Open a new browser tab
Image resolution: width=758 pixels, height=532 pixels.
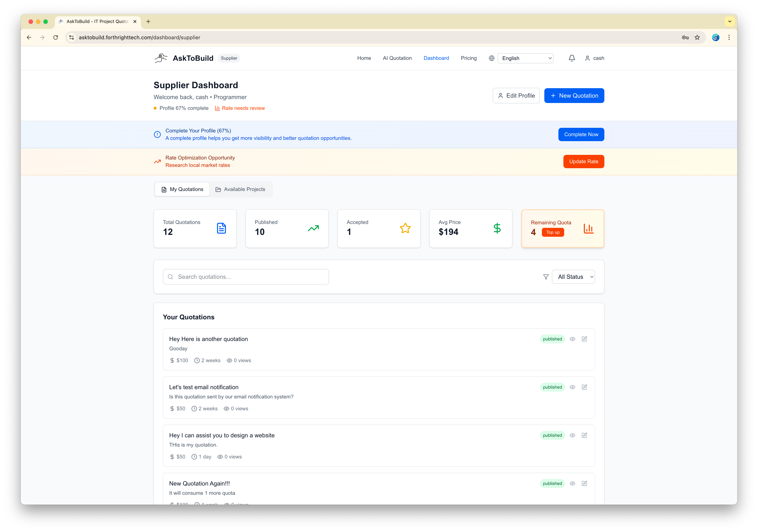(x=148, y=21)
